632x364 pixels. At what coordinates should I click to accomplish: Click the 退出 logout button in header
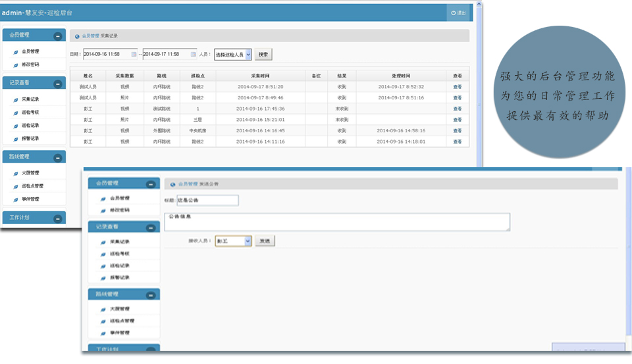click(x=458, y=13)
